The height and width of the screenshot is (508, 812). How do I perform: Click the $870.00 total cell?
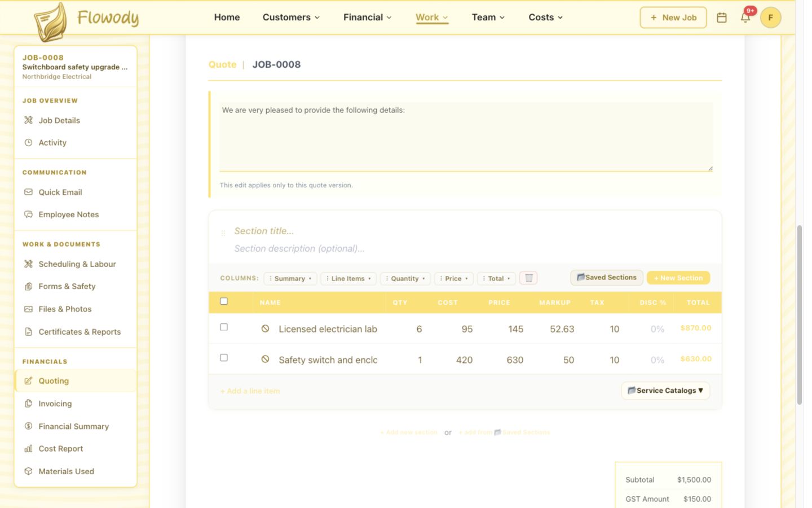[696, 328]
